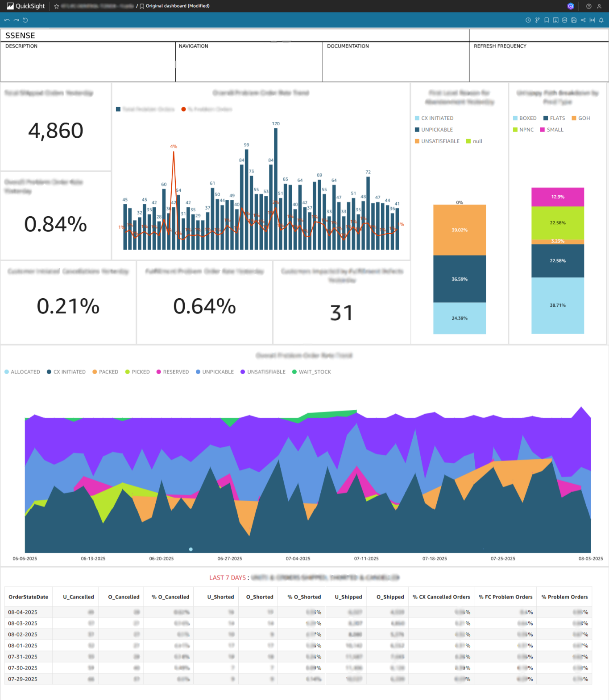Click the QuickSight home logo
Screen dimensions: 609x700
(x=26, y=6)
